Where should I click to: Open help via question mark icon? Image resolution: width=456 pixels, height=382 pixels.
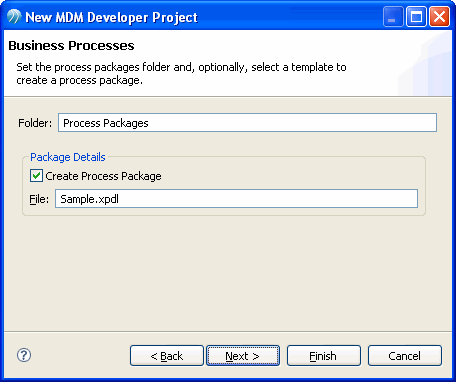click(x=24, y=355)
